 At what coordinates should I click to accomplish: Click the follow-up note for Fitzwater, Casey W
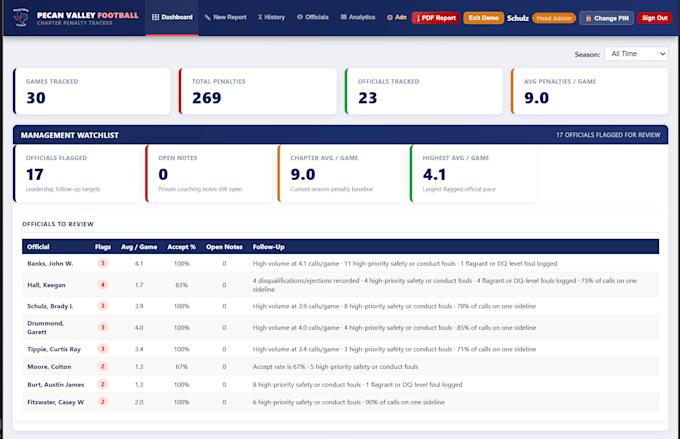pos(349,402)
